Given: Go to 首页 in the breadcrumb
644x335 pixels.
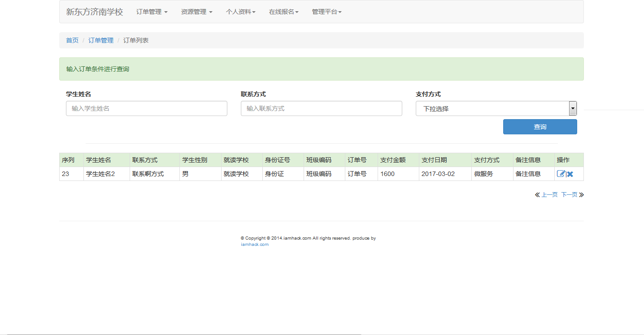Looking at the screenshot, I should click(x=72, y=40).
